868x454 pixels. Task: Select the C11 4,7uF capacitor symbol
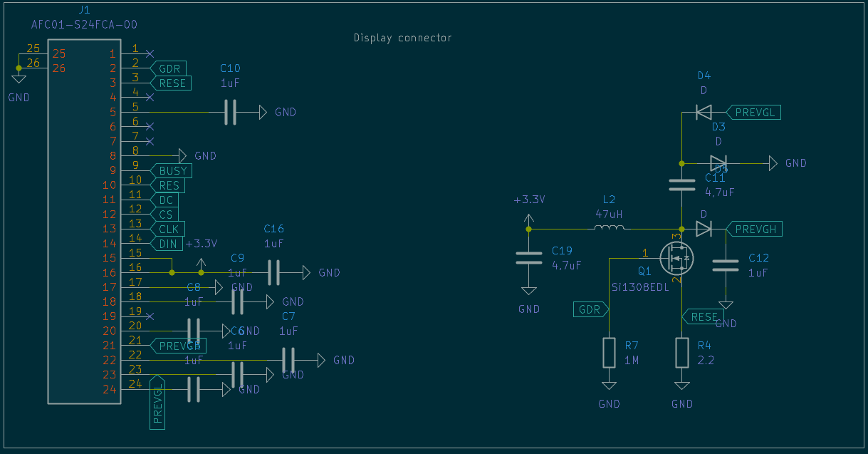point(682,185)
